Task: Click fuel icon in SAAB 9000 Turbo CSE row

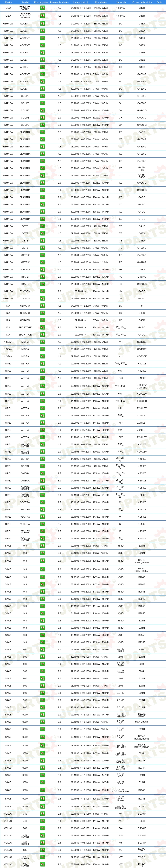Action: click(x=42, y=807)
